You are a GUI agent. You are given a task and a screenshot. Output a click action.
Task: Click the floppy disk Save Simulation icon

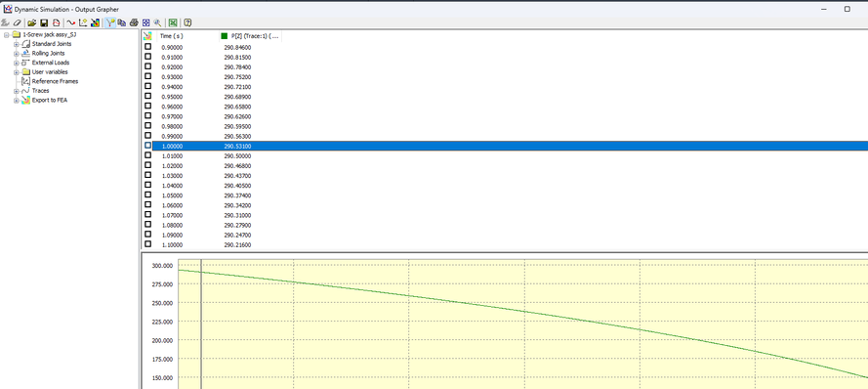coord(44,22)
